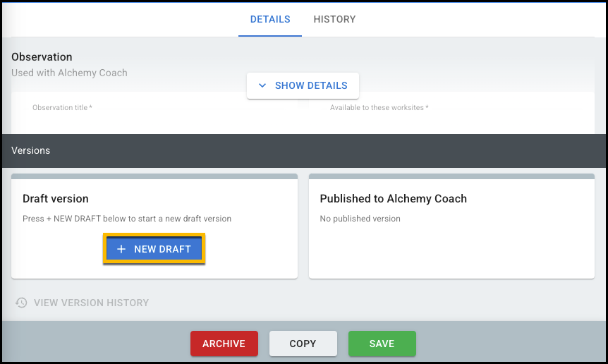This screenshot has height=364, width=608.
Task: Open VIEW VERSION HISTORY
Action: (x=91, y=303)
